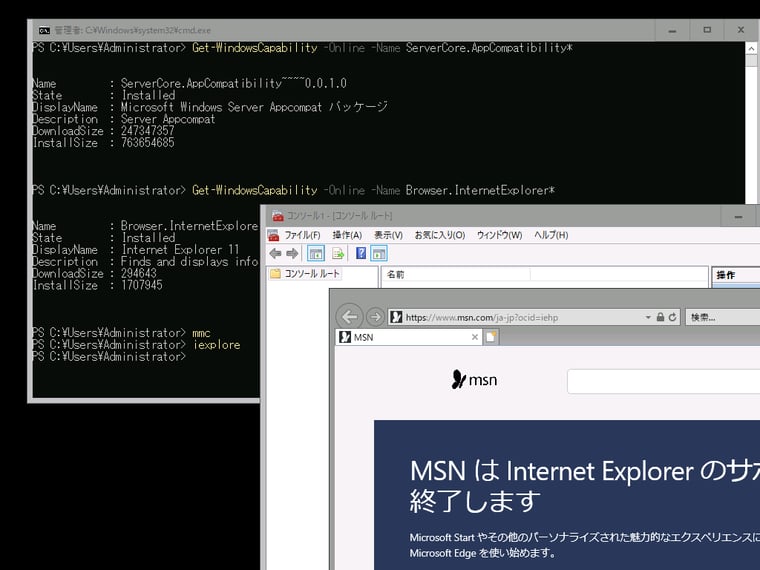Minimize the コンソール1 MMC window
Image resolution: width=760 pixels, height=570 pixels.
pos(738,216)
